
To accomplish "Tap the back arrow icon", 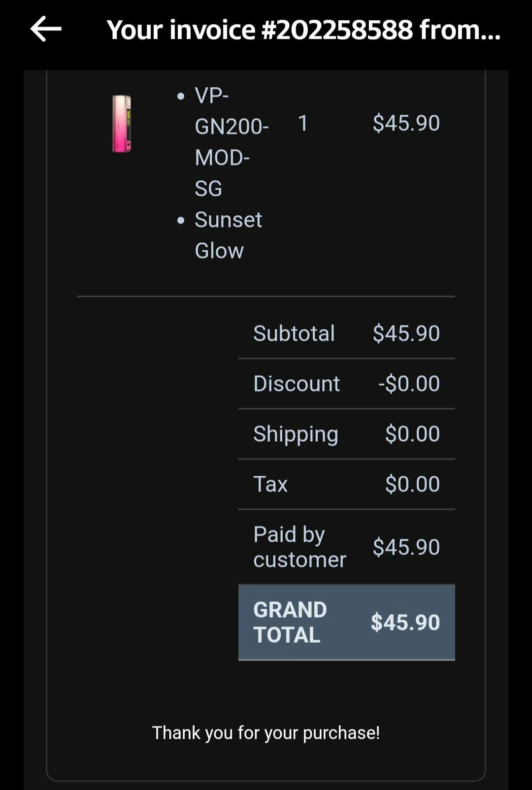I will coord(46,29).
